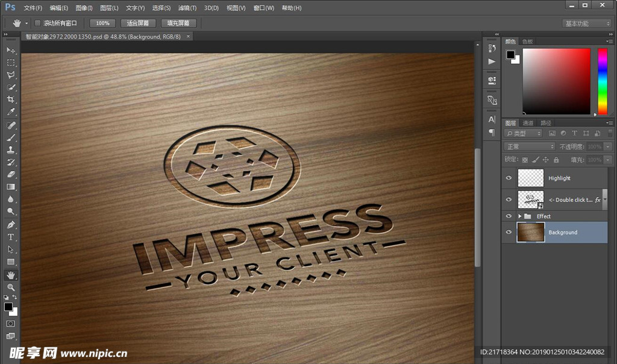Image resolution: width=617 pixels, height=364 pixels.
Task: Open the 图像(I) menu
Action: click(84, 8)
